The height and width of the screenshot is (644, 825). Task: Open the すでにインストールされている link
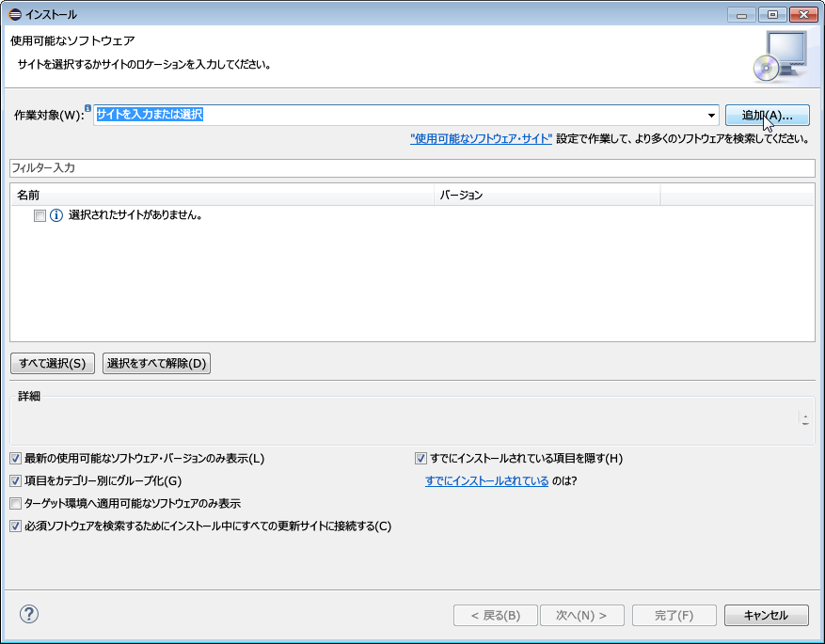[x=486, y=481]
